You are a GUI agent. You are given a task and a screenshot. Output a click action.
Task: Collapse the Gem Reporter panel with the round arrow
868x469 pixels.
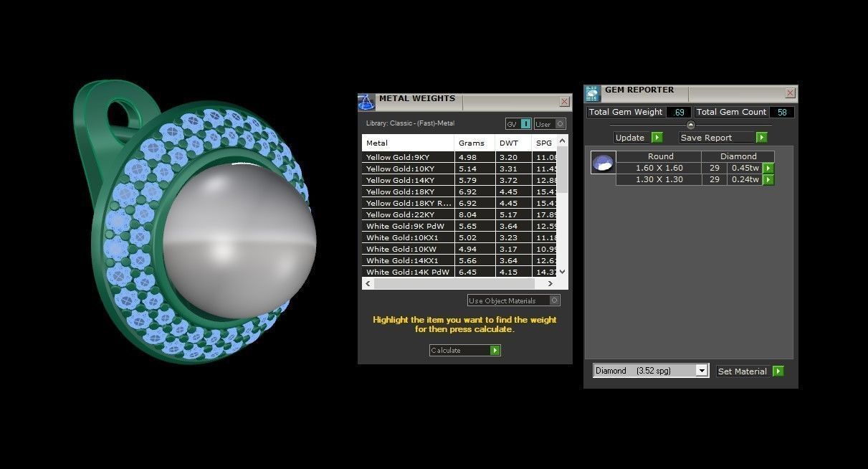[691, 125]
